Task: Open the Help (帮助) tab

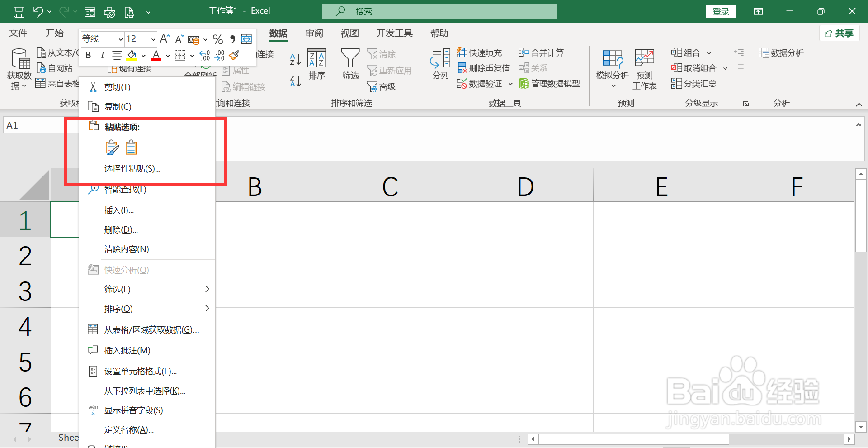Action: point(439,33)
